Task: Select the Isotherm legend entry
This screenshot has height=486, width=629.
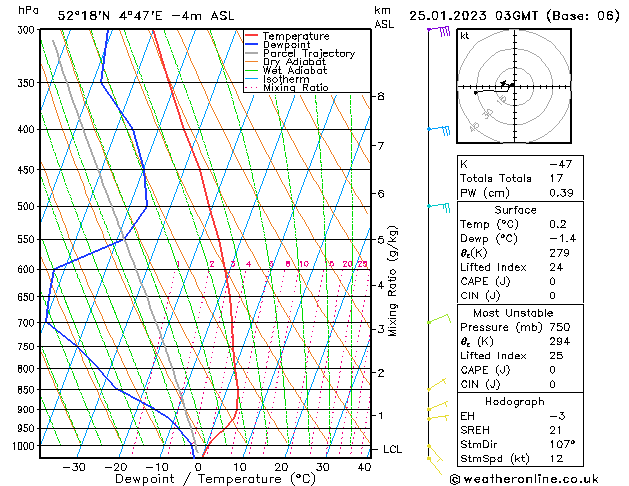Action: tap(278, 79)
